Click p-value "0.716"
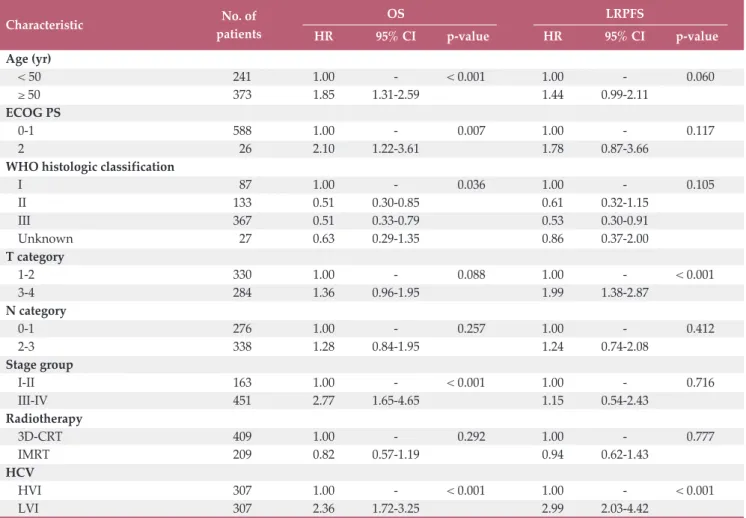This screenshot has height=518, width=746. 700,383
